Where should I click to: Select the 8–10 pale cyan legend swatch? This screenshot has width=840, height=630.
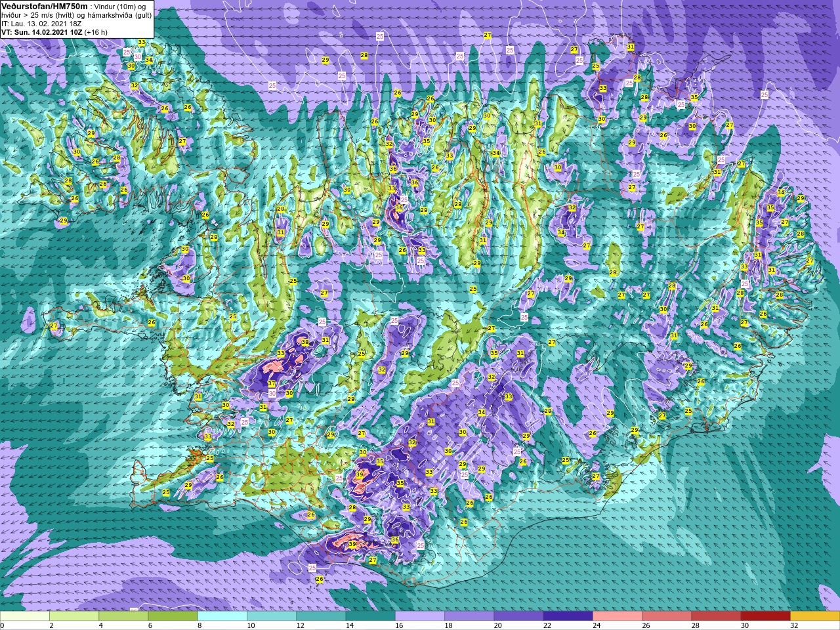click(x=222, y=616)
